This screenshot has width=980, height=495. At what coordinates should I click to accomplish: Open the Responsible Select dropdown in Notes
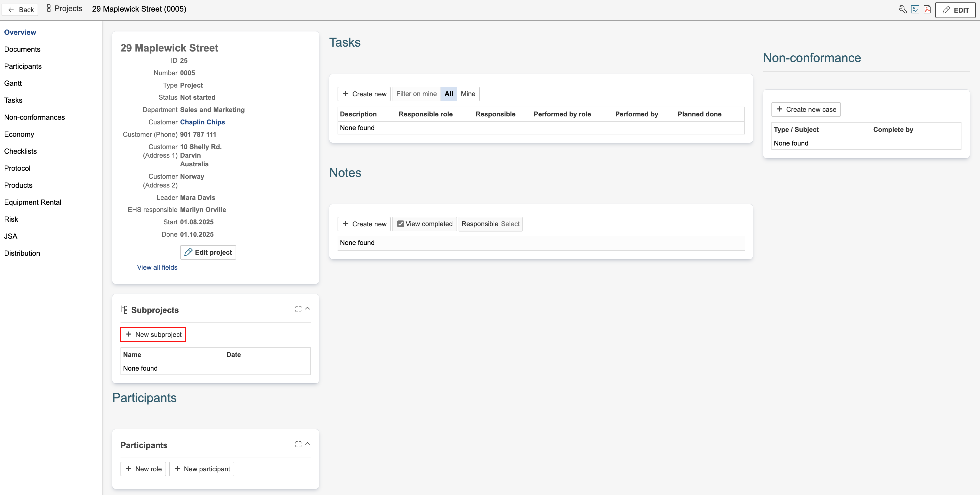(510, 224)
